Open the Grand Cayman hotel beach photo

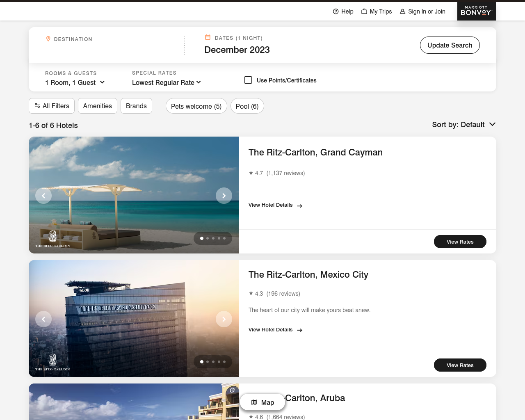click(x=134, y=195)
